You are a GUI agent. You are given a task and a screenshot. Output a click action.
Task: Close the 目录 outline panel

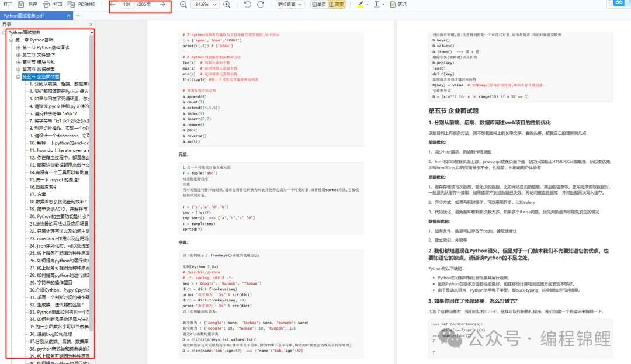91,25
